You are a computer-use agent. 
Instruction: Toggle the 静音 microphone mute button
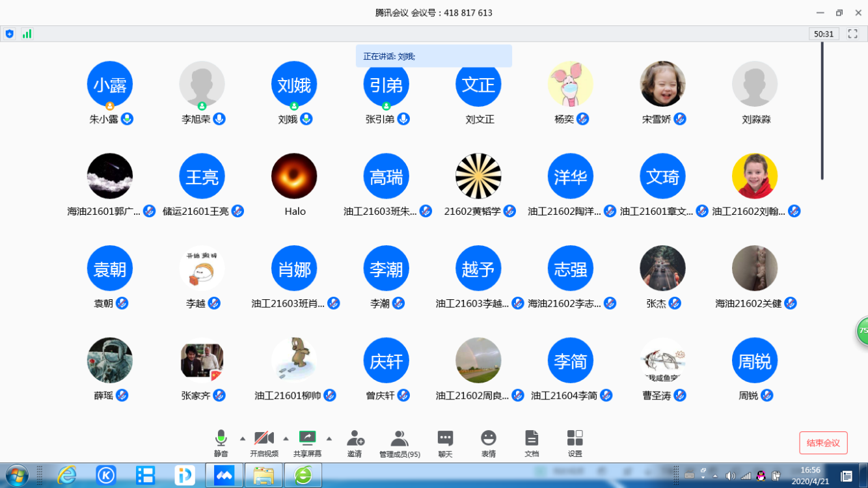coord(221,443)
